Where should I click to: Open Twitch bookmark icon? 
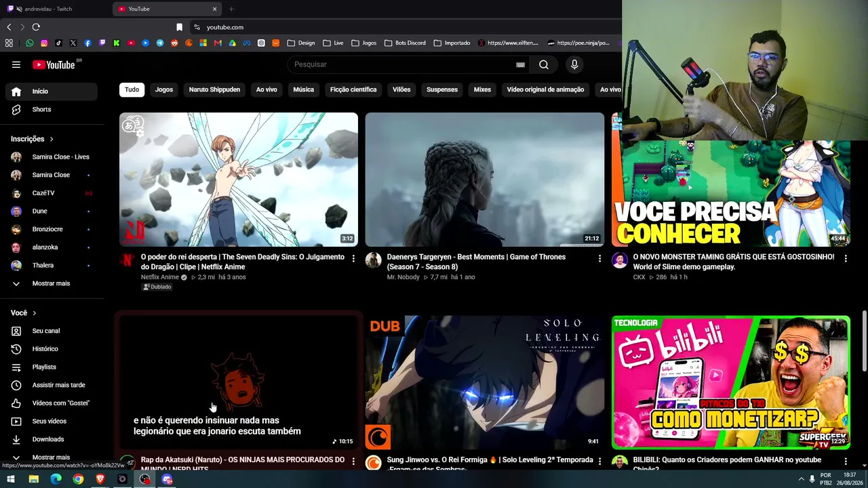102,43
